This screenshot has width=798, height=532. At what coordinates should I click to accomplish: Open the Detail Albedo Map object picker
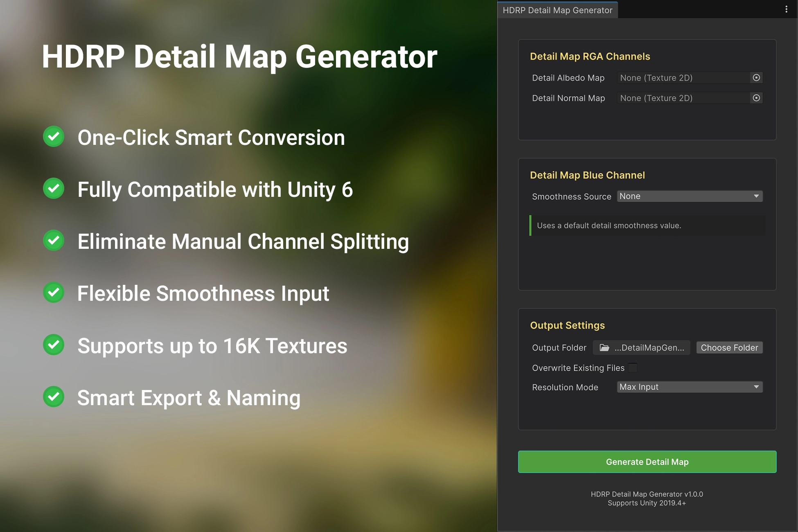coord(756,78)
